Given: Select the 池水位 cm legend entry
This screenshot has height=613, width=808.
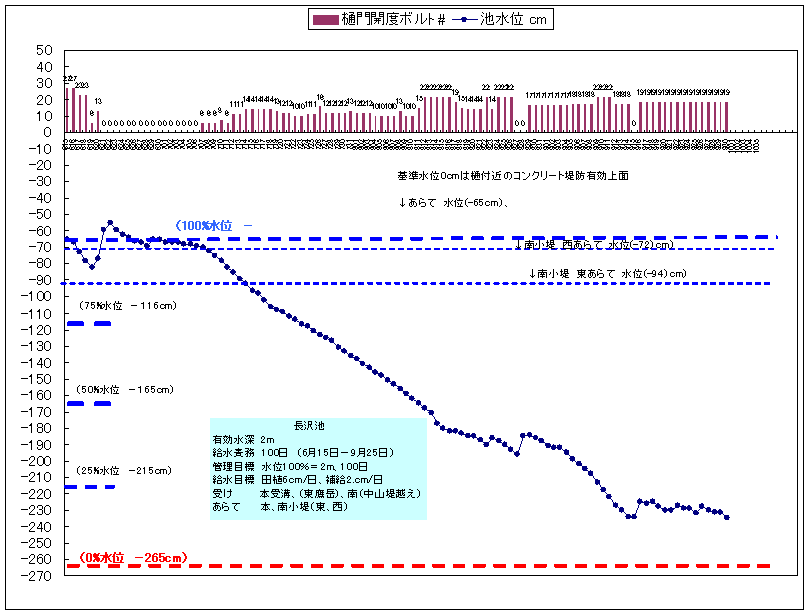Looking at the screenshot, I should point(513,20).
